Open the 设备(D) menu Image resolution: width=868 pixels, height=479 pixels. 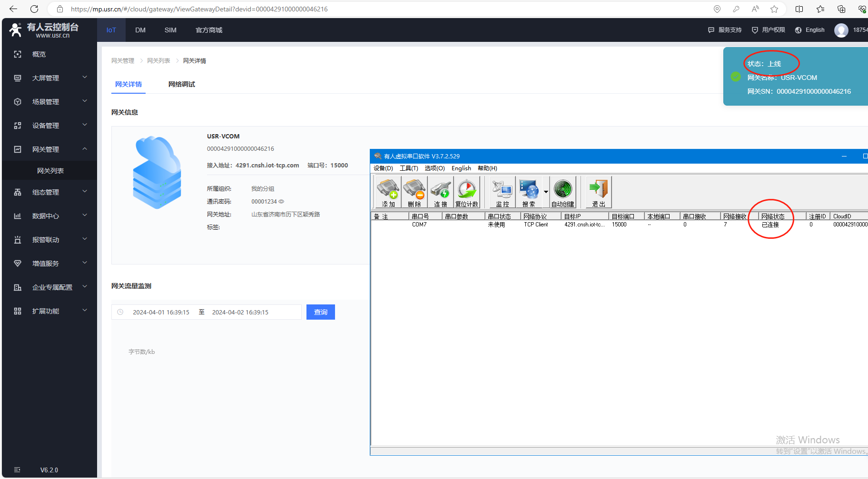tap(383, 168)
